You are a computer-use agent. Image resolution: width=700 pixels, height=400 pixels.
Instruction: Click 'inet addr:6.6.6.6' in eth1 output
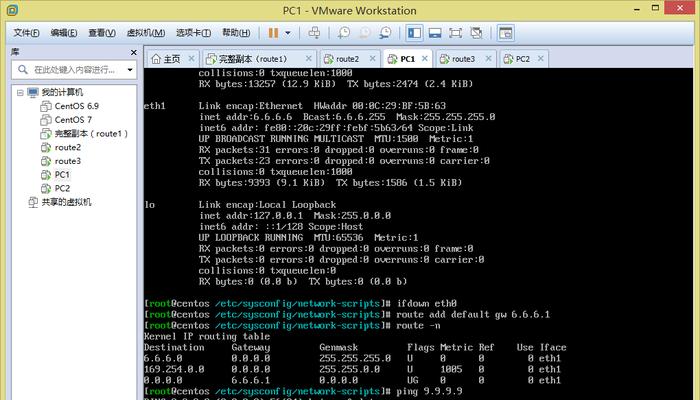point(246,117)
